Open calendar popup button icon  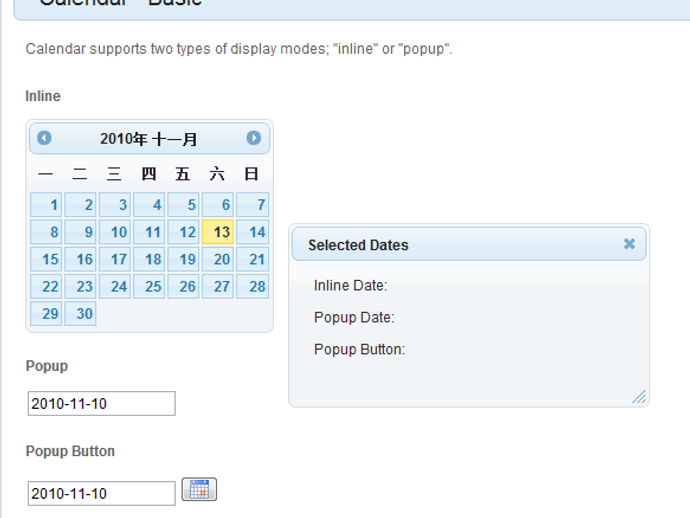pyautogui.click(x=199, y=489)
